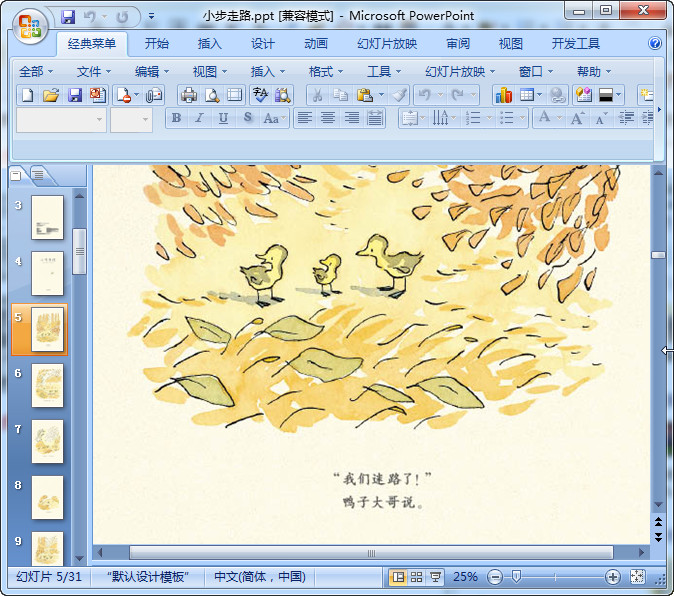
Task: Click the Zoom Out minus button
Action: 495,577
